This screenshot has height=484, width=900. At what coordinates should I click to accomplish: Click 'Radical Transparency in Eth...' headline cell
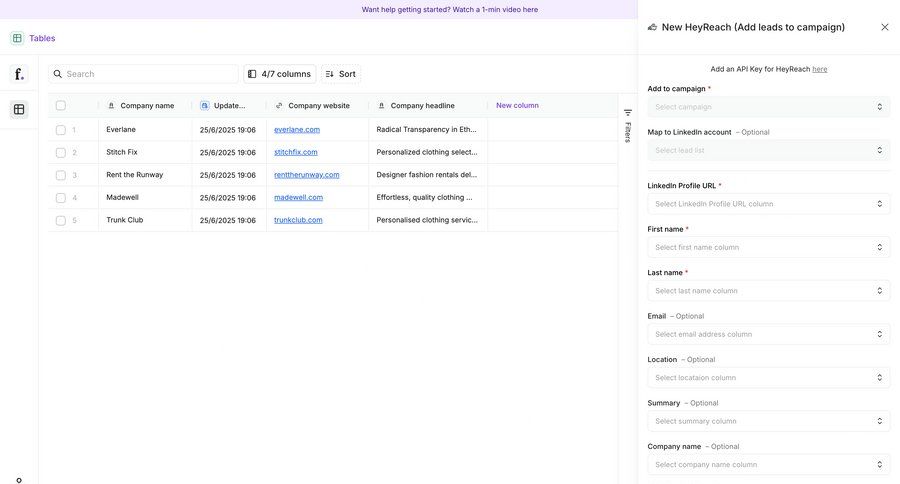[x=426, y=130]
